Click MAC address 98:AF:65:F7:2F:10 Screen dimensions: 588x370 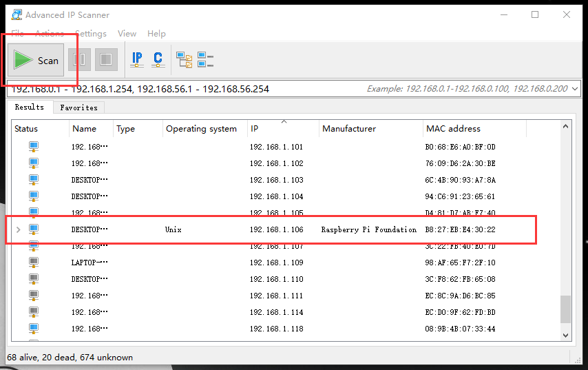[x=460, y=263]
